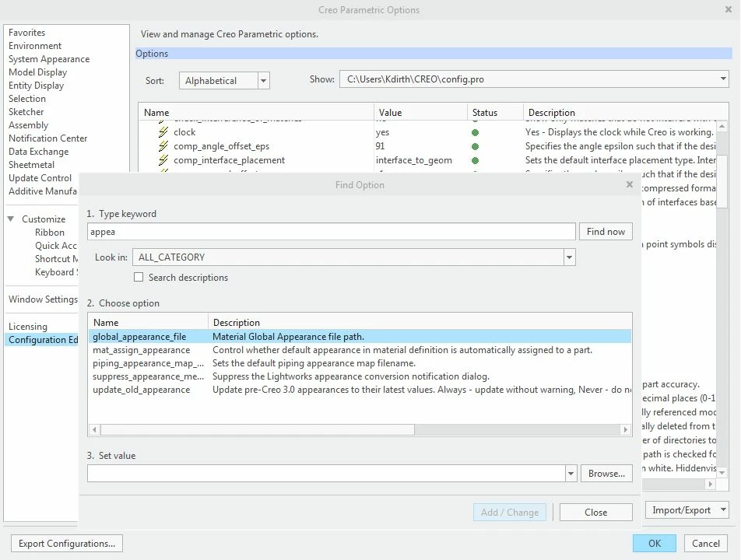Image resolution: width=741 pixels, height=560 pixels.
Task: Click Description header in Choose option list
Action: coord(420,323)
